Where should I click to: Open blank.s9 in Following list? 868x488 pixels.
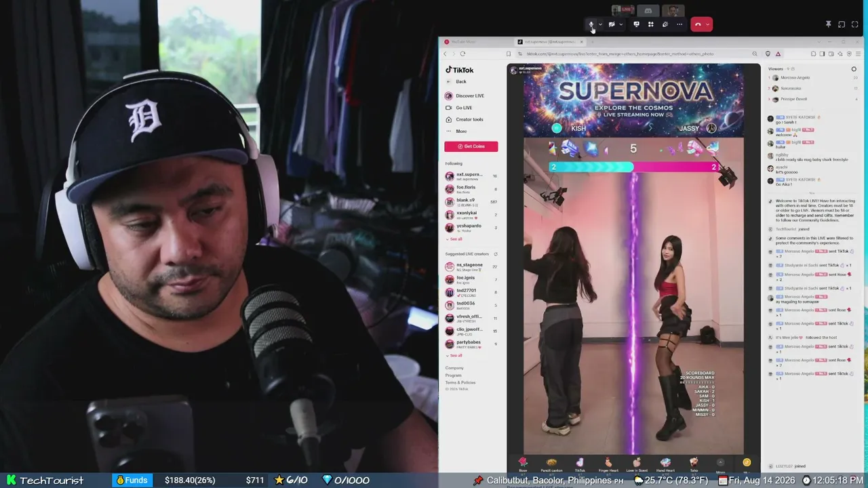tap(471, 202)
